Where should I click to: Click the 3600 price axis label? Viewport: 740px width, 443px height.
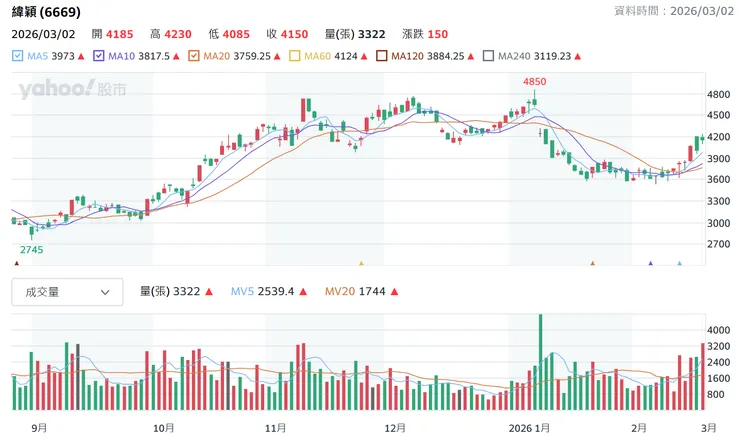[x=718, y=179]
